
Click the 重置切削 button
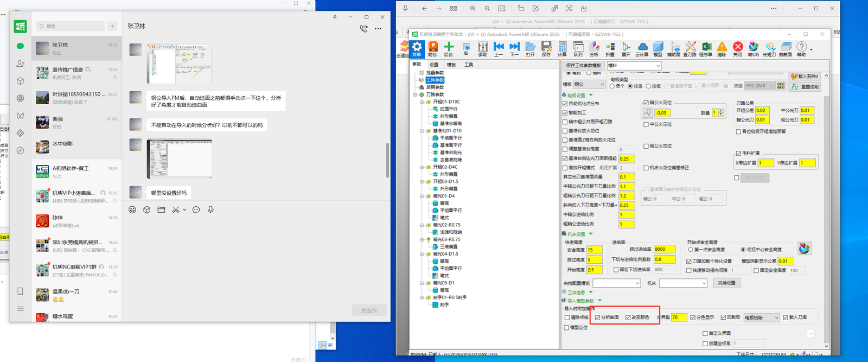pos(805,87)
